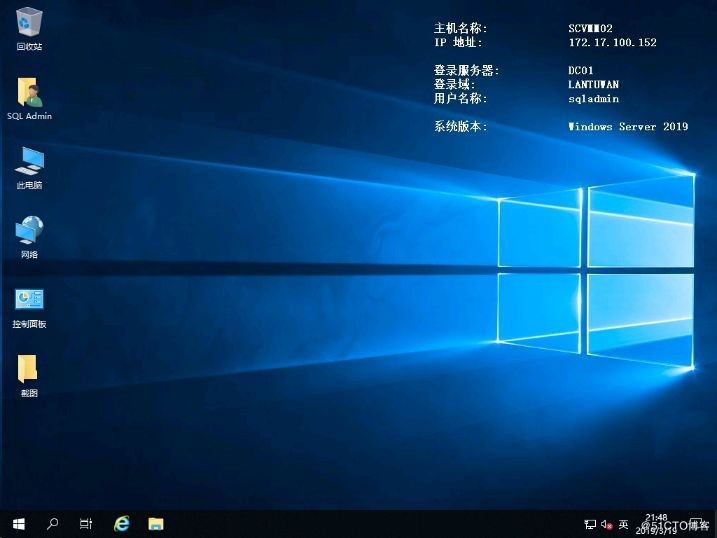The width and height of the screenshot is (717, 538).
Task: Open File Explorer from the taskbar
Action: tap(156, 524)
